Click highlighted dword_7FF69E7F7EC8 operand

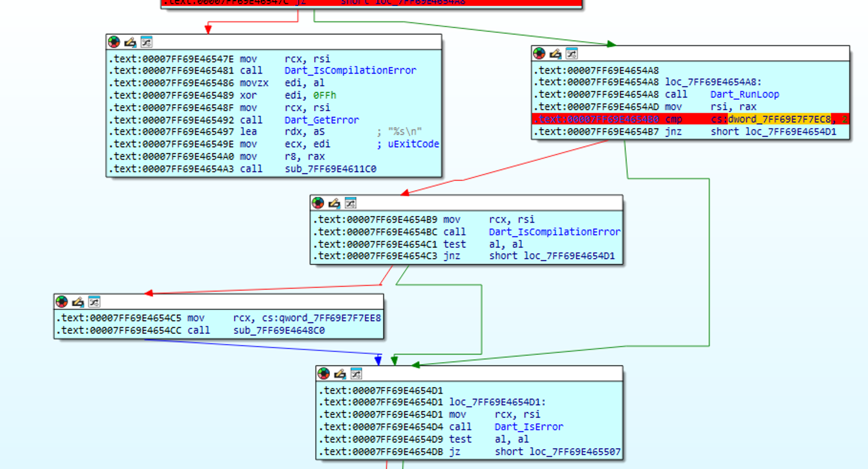click(x=779, y=119)
